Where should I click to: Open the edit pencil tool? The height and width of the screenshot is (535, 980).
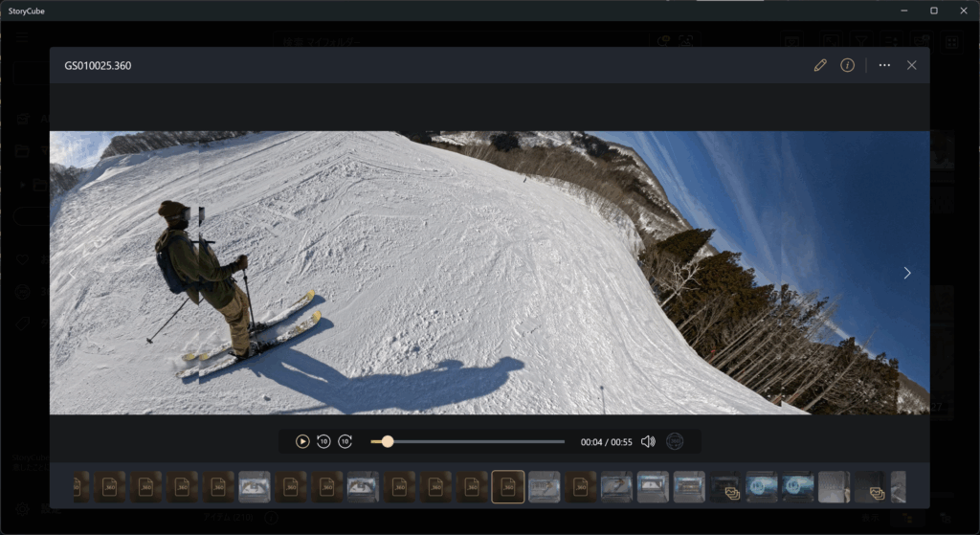pyautogui.click(x=820, y=65)
